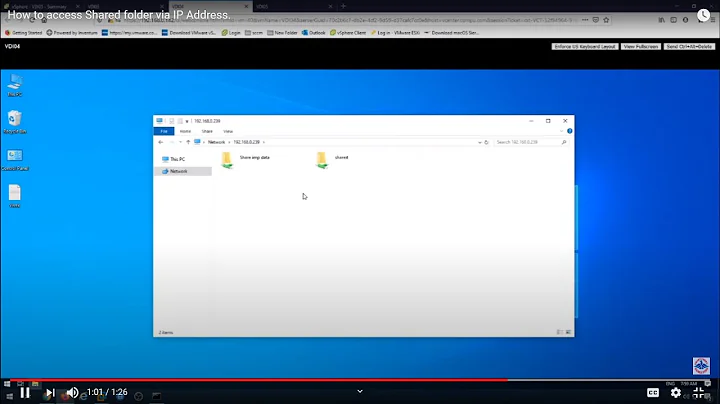Screen dimensions: 720x404
Task: Toggle closed captions on the video
Action: click(x=653, y=392)
